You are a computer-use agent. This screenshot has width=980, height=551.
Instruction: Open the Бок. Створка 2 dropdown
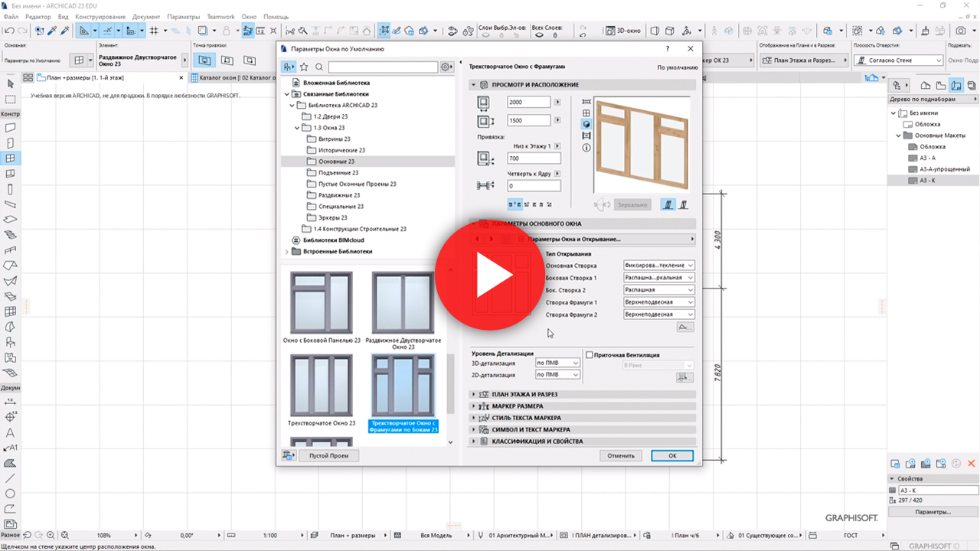click(658, 290)
